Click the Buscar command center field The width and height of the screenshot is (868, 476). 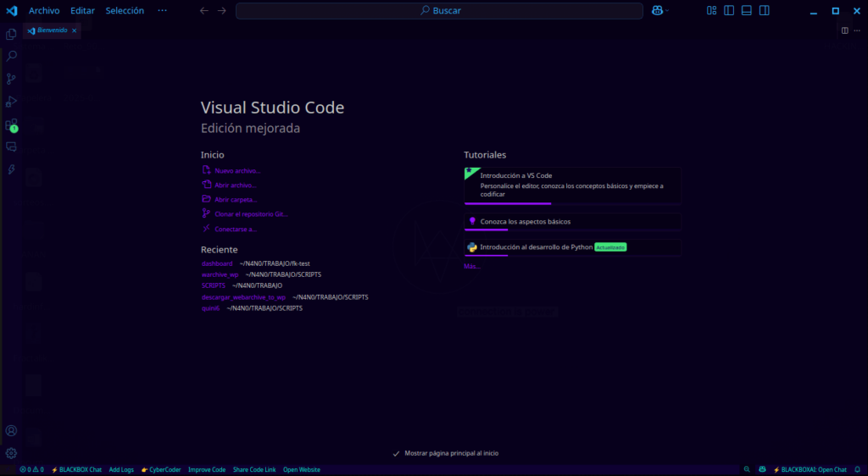tap(440, 10)
